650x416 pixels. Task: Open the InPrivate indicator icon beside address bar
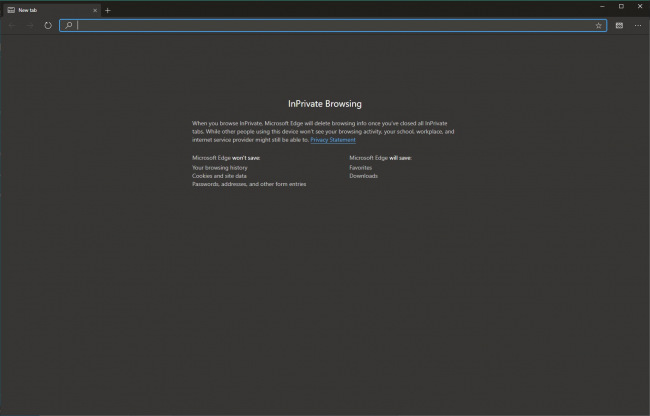coord(619,26)
